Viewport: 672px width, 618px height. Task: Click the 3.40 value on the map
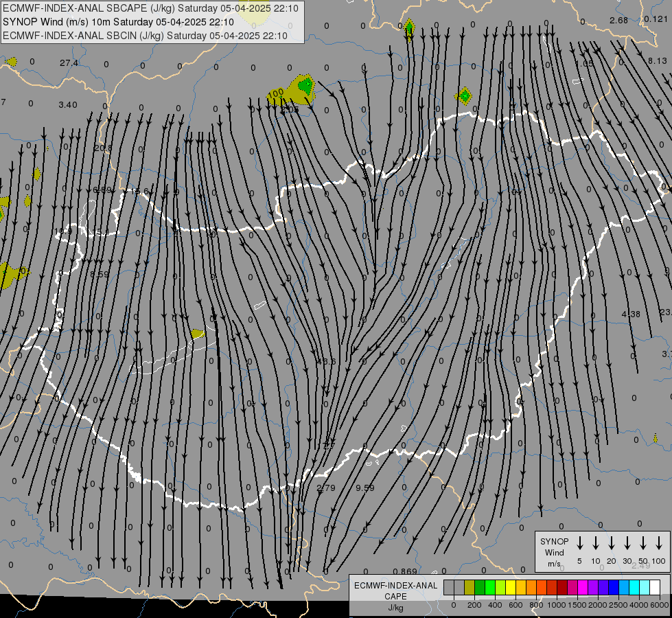(x=68, y=104)
